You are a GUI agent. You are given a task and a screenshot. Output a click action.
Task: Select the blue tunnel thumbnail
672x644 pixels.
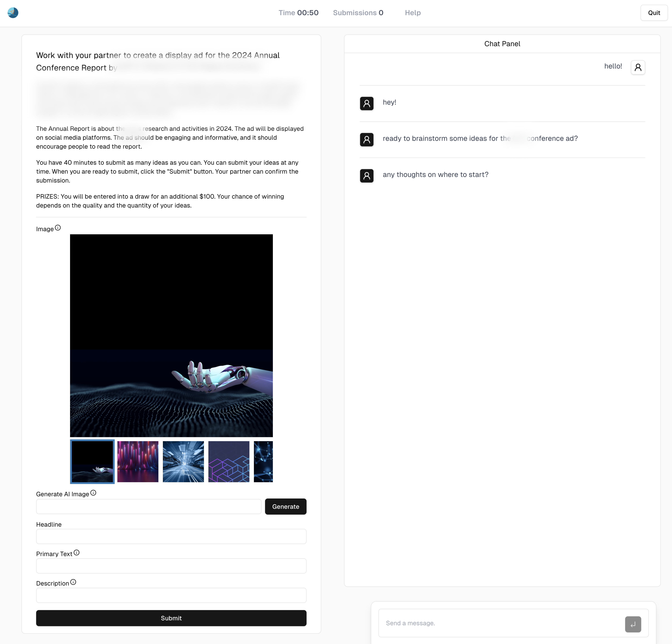(183, 462)
